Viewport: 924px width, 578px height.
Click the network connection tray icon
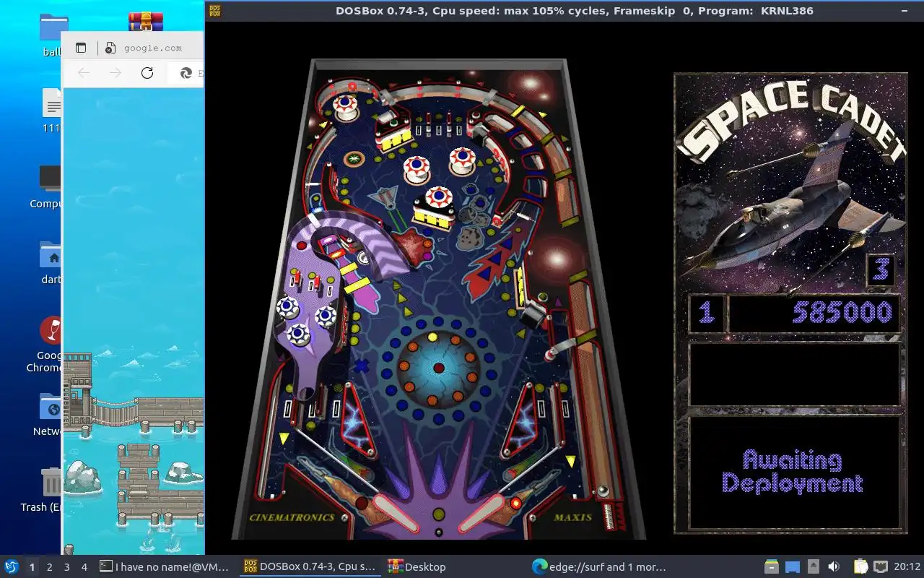[x=881, y=567]
